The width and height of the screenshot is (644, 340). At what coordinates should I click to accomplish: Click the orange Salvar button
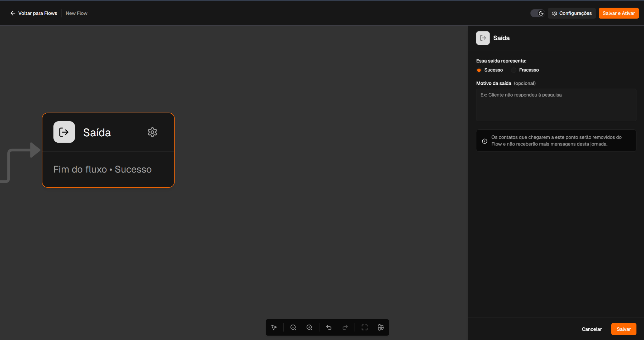624,329
